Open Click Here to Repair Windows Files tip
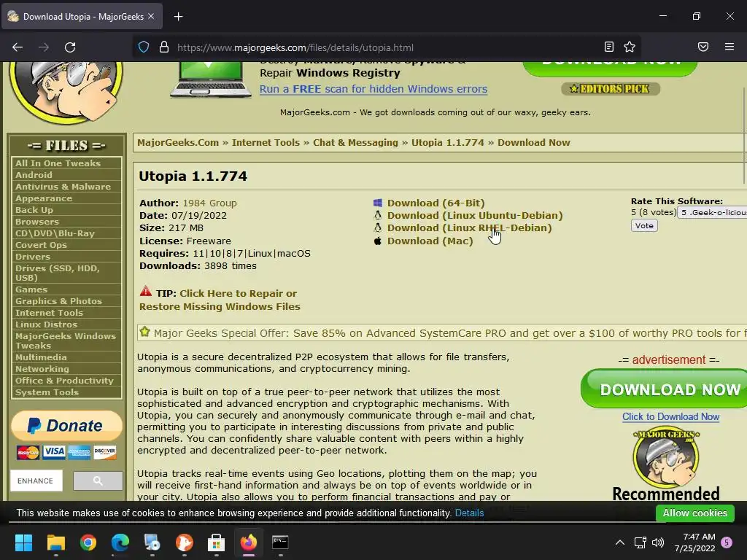Viewport: 747px width, 560px height. point(220,300)
